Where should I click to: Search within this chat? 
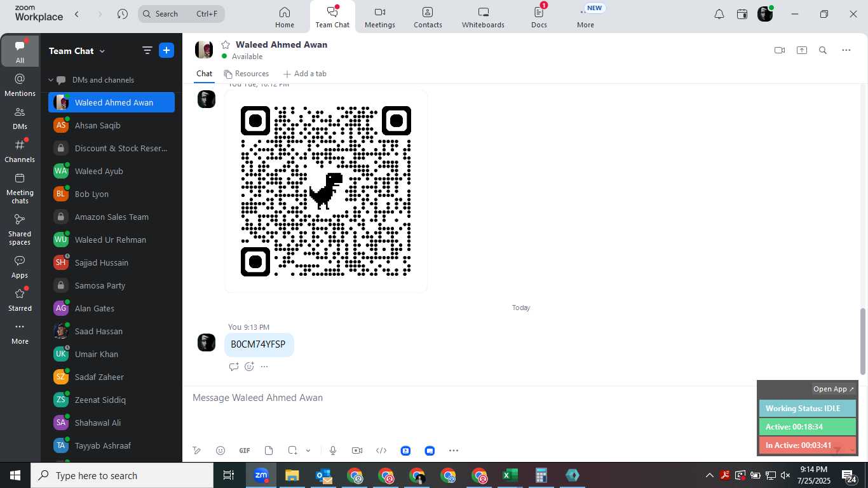(823, 50)
